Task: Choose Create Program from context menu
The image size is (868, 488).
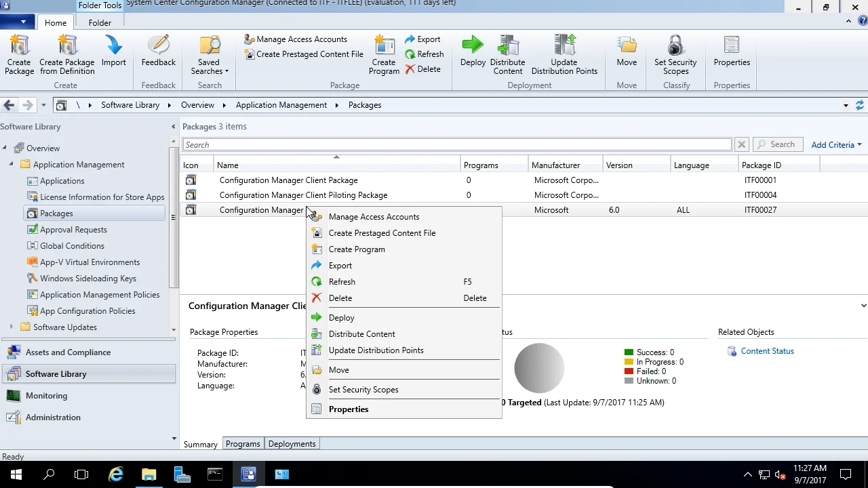Action: [357, 249]
